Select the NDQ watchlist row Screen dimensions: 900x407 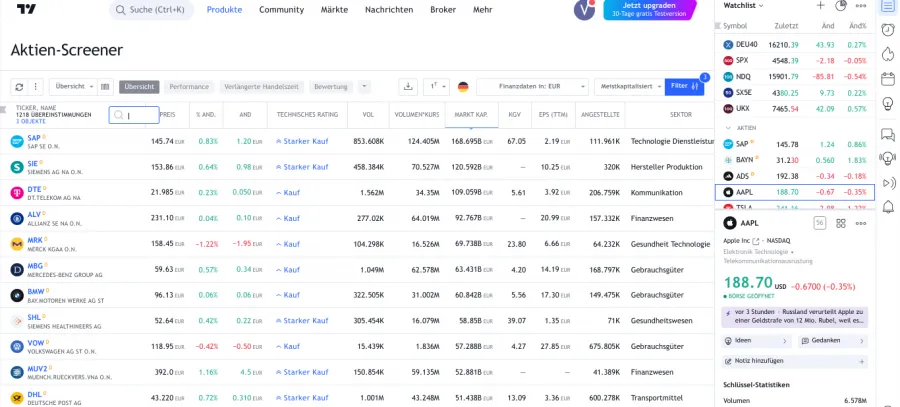(795, 76)
